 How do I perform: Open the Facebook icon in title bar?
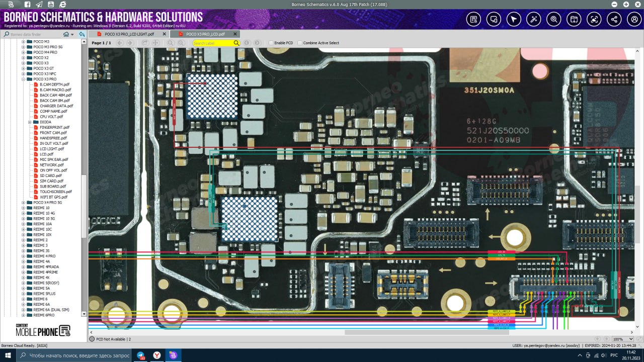click(x=27, y=4)
